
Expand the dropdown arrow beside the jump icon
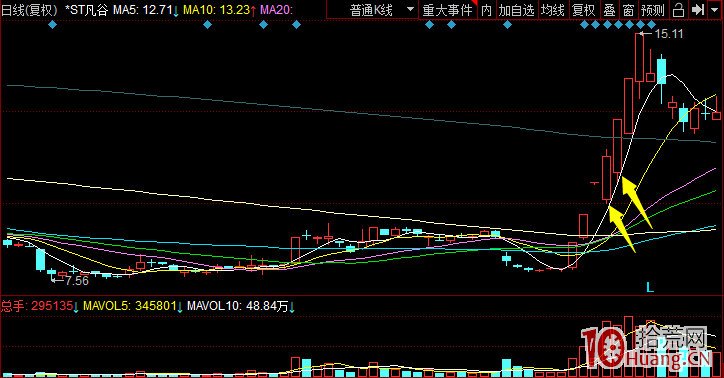point(714,10)
